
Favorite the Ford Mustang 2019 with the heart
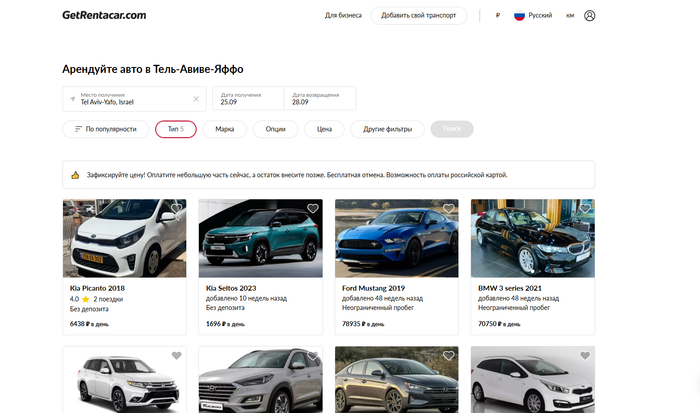tap(448, 209)
